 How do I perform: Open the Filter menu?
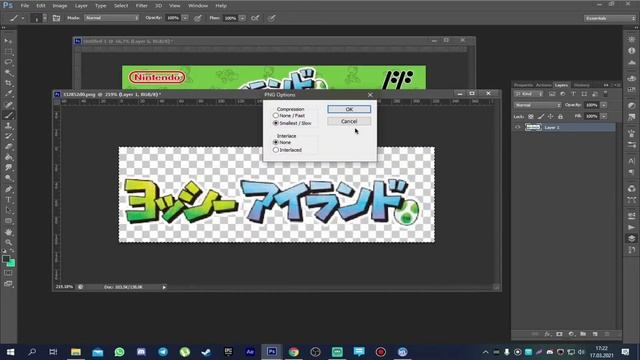(x=142, y=6)
